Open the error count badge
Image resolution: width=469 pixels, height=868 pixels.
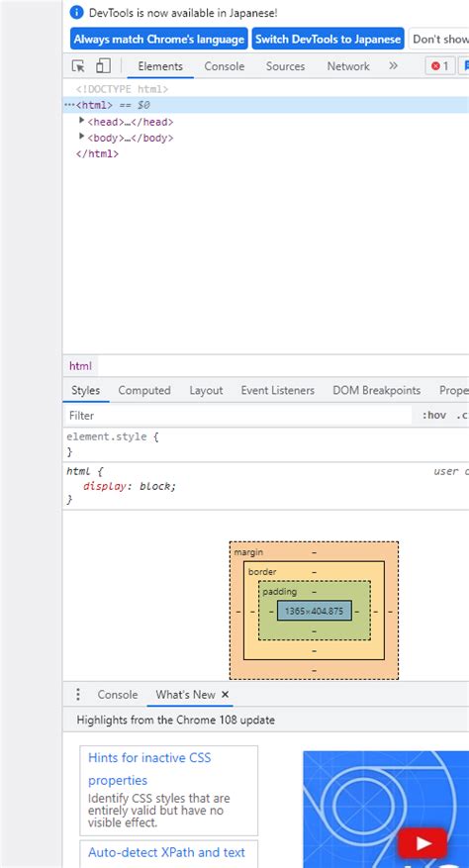click(440, 66)
